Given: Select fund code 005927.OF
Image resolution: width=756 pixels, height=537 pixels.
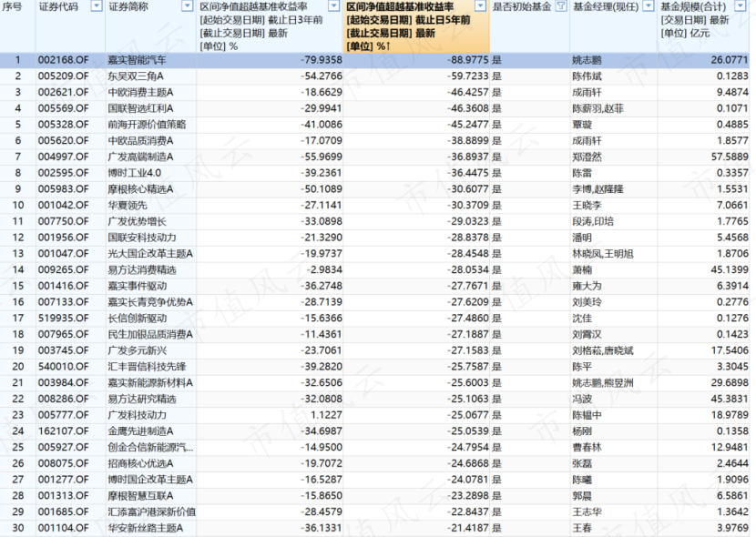Looking at the screenshot, I should click(x=63, y=448).
